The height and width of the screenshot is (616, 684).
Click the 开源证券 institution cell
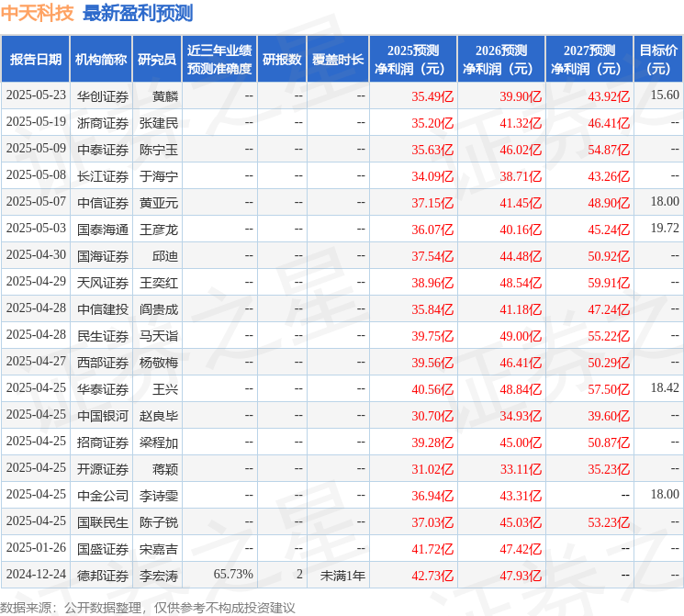coord(103,469)
